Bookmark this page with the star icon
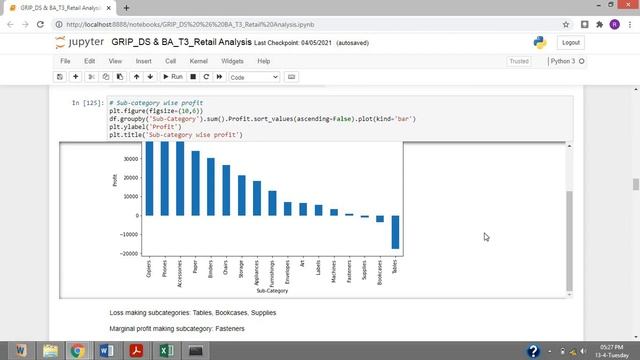The image size is (640, 360). [566, 24]
